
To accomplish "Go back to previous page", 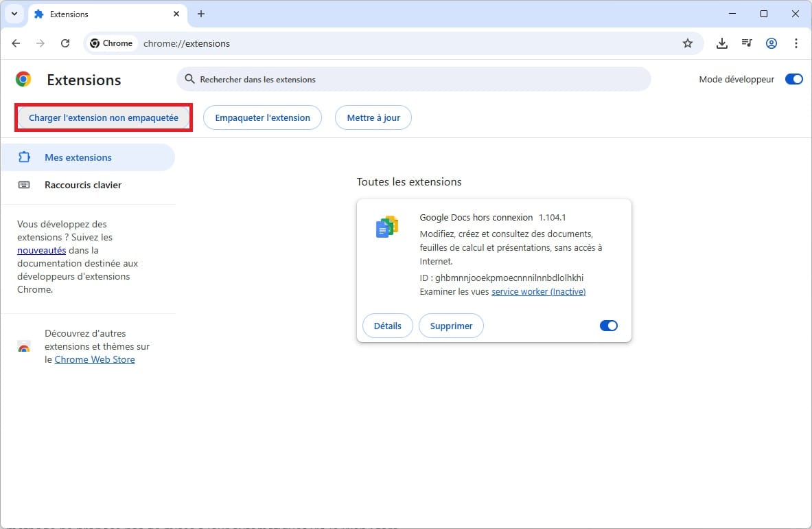I will pyautogui.click(x=16, y=43).
